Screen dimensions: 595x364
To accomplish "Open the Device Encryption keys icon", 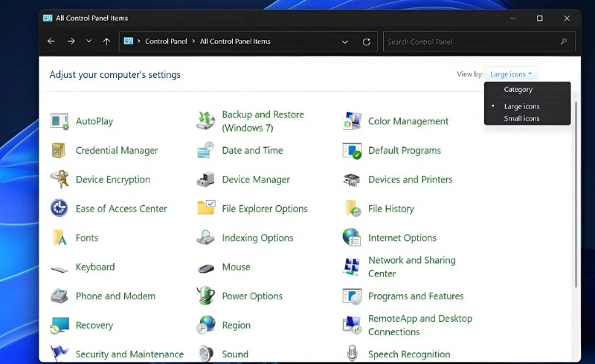I will (59, 179).
